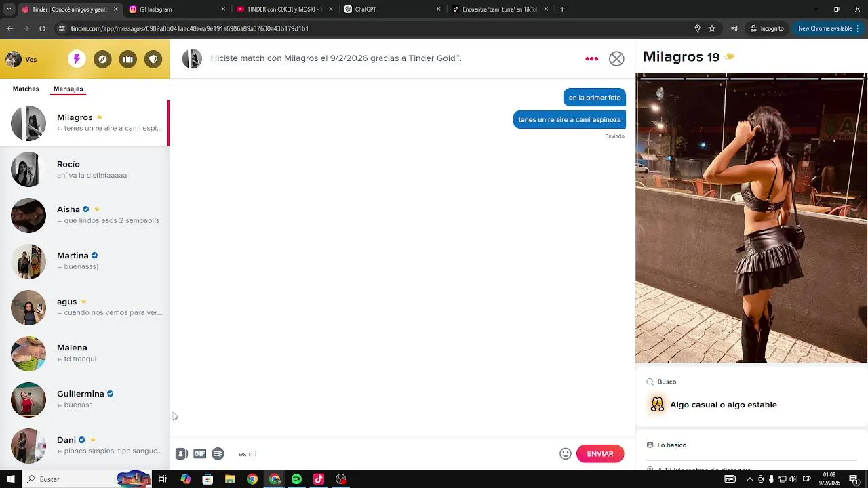Open the conversation with Rocío
The height and width of the screenshot is (488, 868).
[x=84, y=169]
